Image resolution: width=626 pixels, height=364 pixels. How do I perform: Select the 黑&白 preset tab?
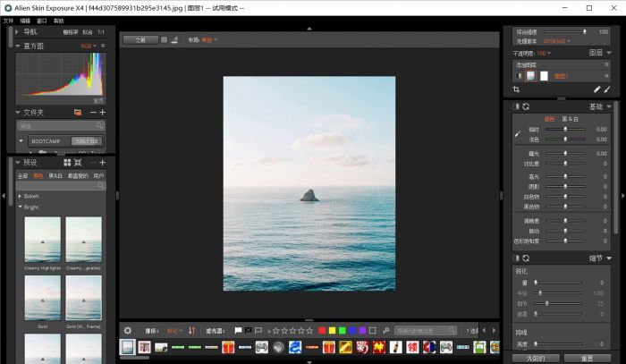[x=55, y=176]
